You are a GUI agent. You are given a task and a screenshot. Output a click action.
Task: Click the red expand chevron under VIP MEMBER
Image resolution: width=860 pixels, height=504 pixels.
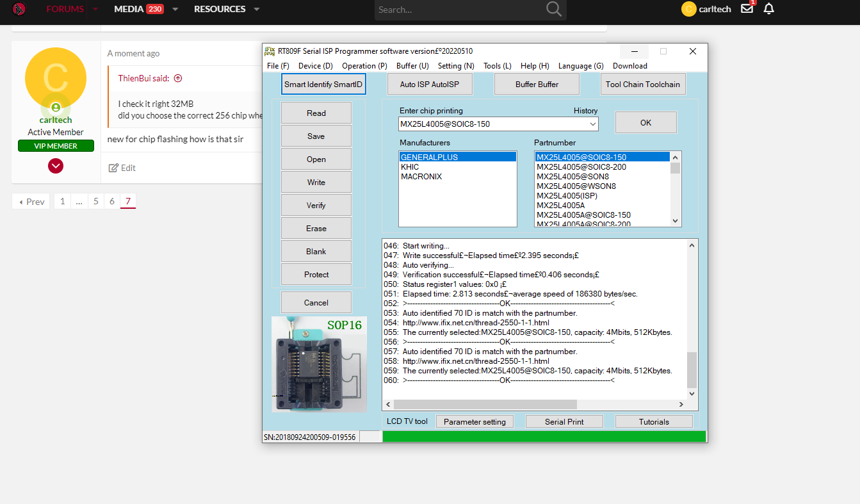pos(56,166)
